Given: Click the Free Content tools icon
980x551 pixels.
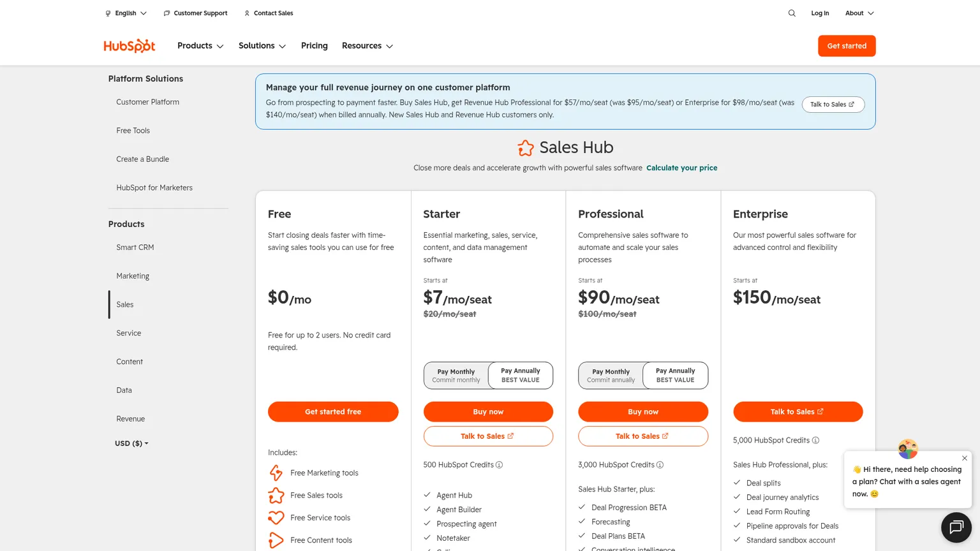Looking at the screenshot, I should click(276, 540).
